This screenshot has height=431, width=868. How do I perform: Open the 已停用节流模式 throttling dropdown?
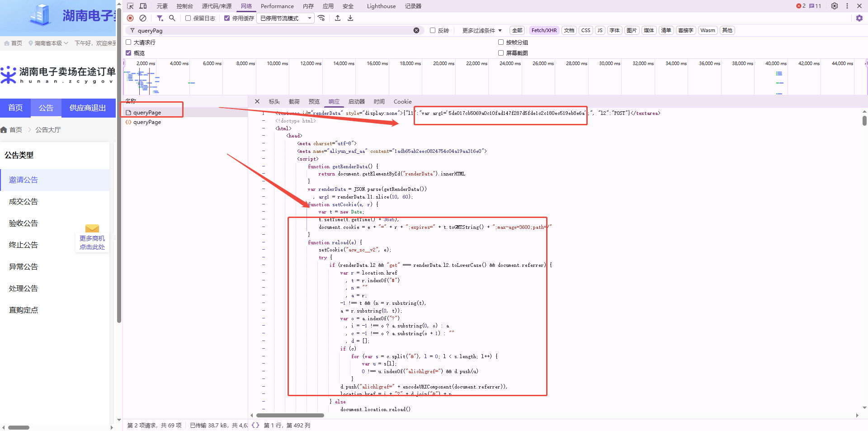[x=286, y=18]
